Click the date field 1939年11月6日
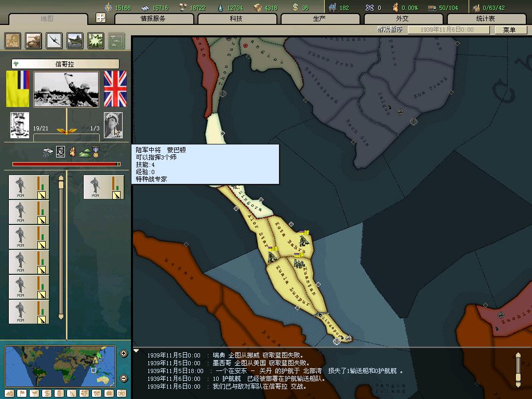Viewport: 532px width, 399px height. click(x=448, y=30)
